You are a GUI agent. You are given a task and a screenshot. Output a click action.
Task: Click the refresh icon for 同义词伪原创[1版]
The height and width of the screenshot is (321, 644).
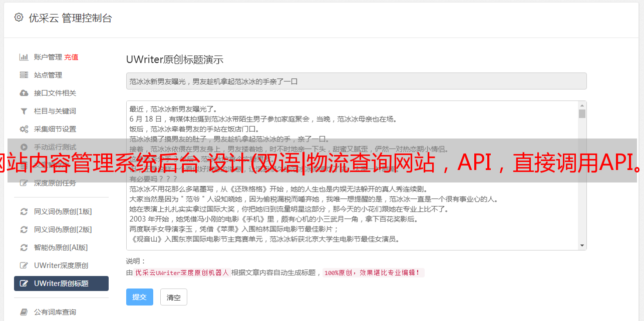click(24, 211)
